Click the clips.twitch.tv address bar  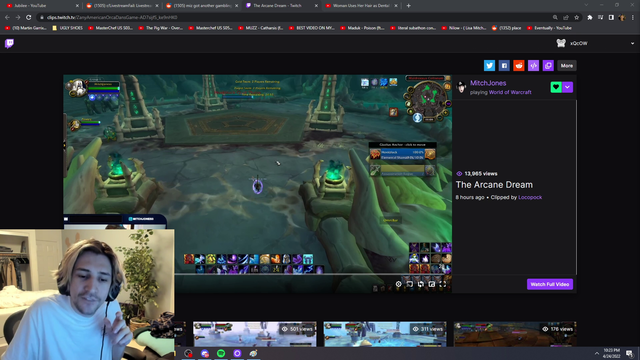point(294,18)
